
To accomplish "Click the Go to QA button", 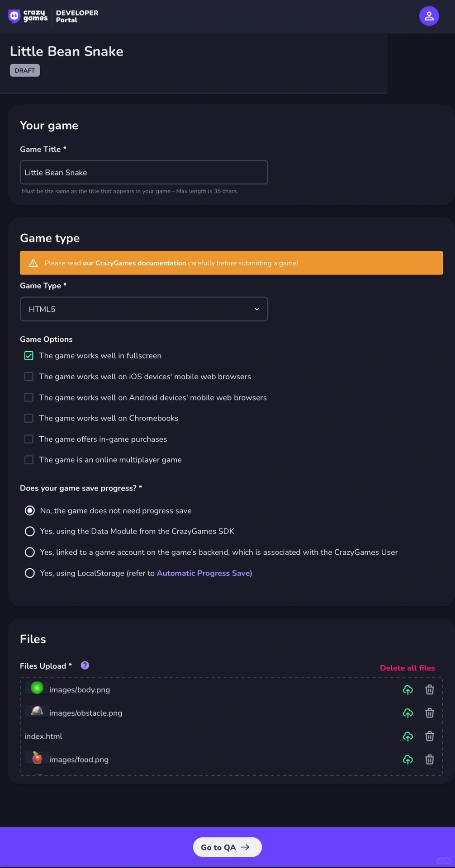I will click(x=227, y=847).
